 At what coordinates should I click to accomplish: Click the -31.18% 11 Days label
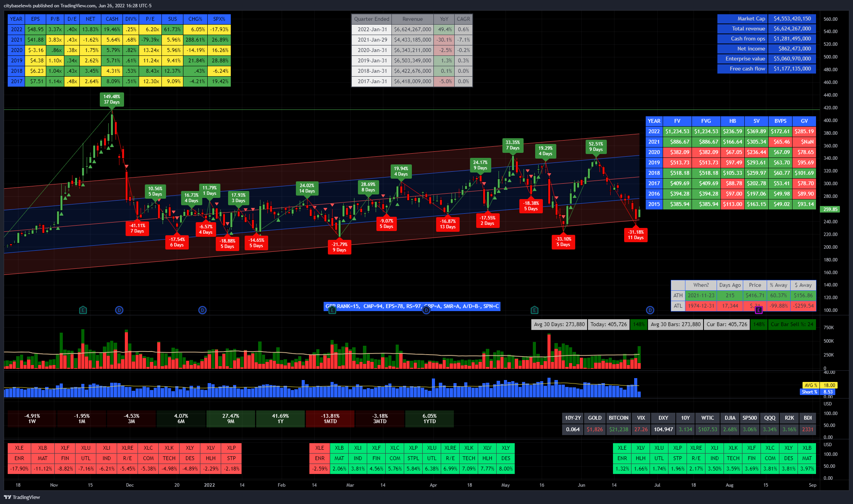tap(636, 235)
